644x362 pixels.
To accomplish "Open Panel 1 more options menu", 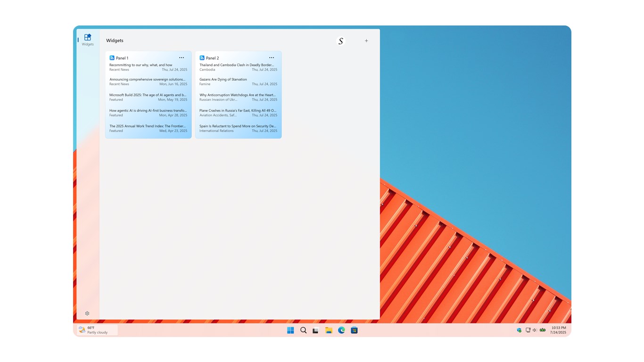I will 182,57.
